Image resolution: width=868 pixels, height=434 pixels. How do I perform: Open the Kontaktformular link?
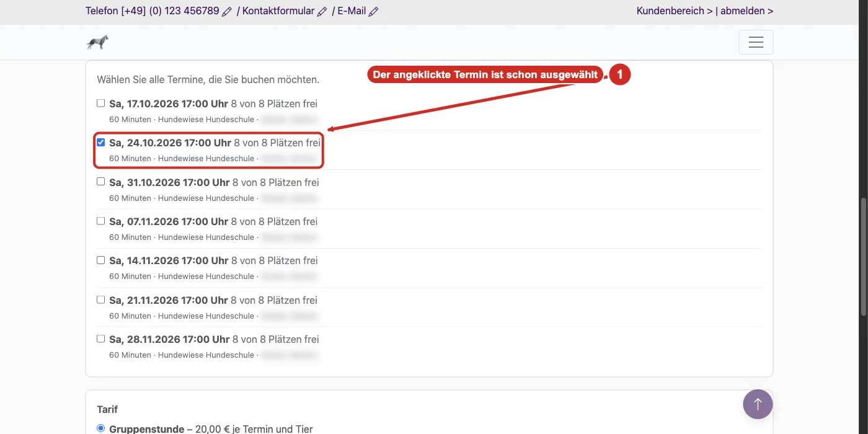(278, 11)
